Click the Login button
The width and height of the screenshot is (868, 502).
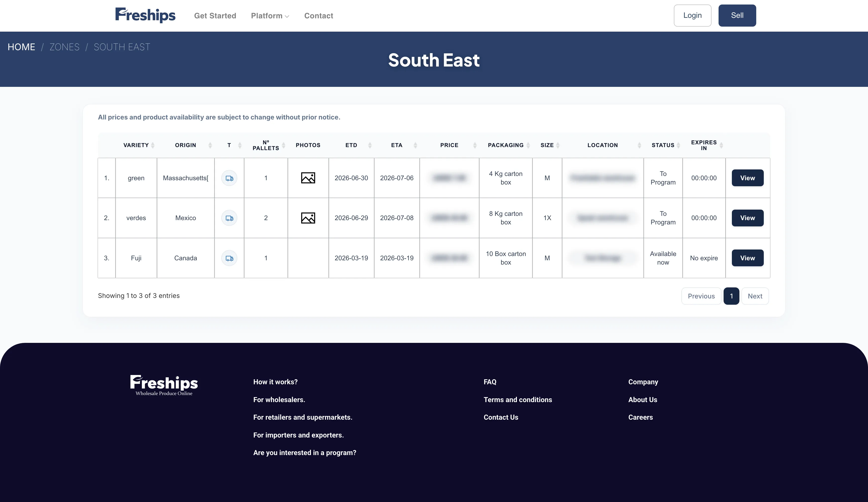[692, 16]
